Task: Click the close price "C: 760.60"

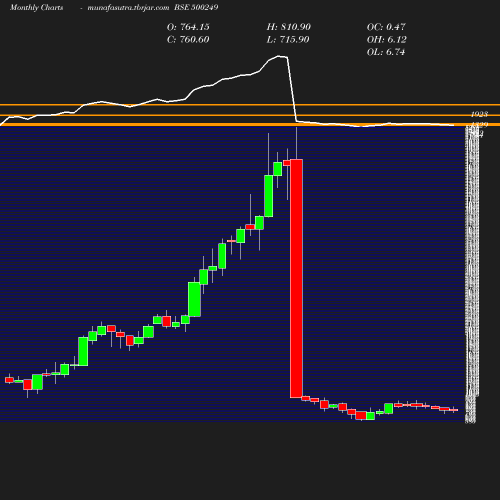Action: click(188, 40)
